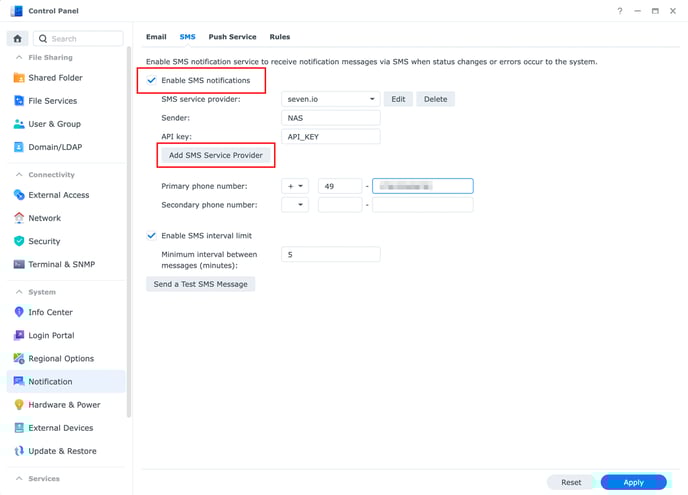Open File Services icon in sidebar

19,101
